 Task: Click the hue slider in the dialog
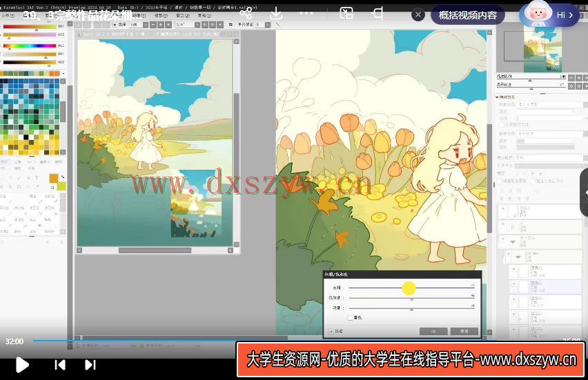click(411, 288)
